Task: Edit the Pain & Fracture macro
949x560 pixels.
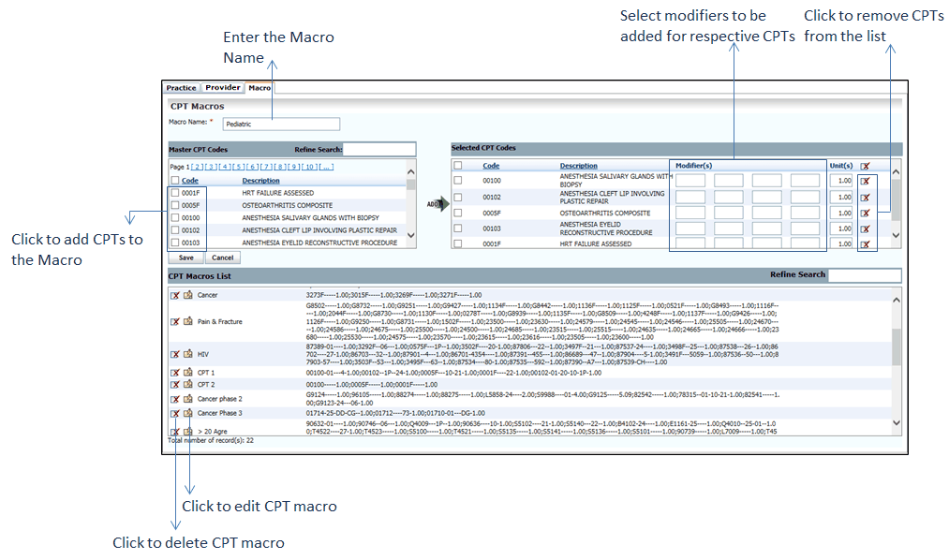Action: point(188,322)
